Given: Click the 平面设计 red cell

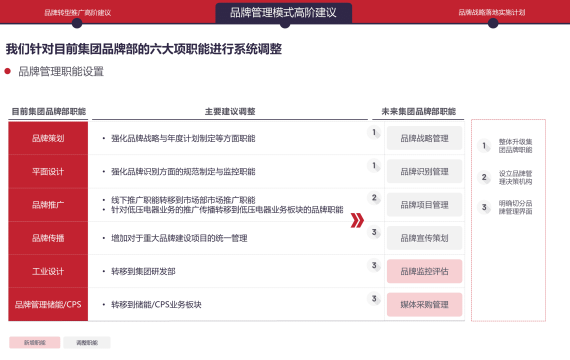Looking at the screenshot, I should 48,172.
